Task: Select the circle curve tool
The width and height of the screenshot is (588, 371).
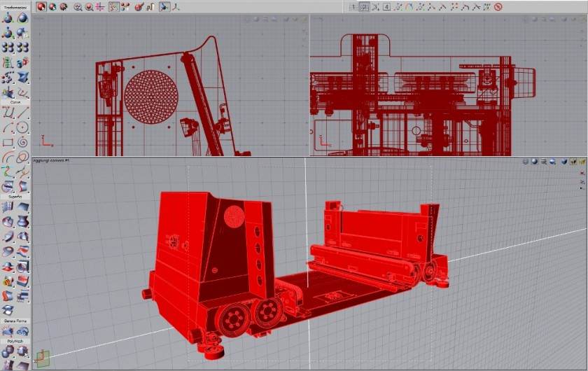Action: pos(22,127)
